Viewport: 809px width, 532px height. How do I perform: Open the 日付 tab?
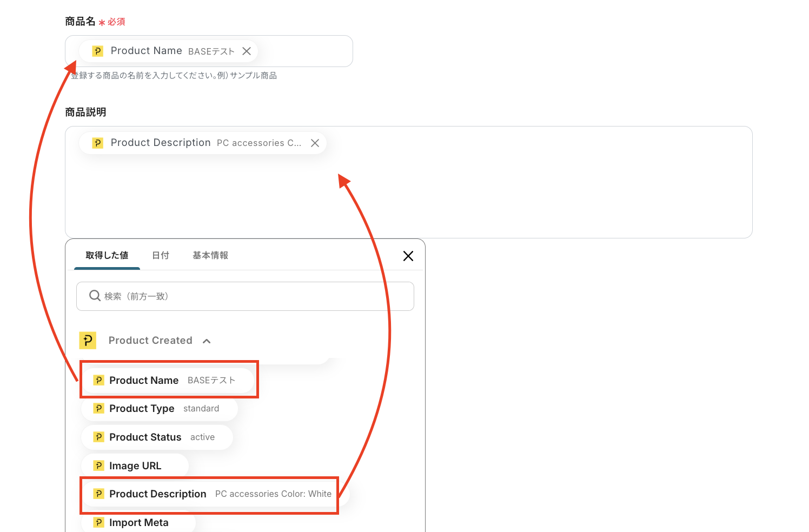pos(161,255)
